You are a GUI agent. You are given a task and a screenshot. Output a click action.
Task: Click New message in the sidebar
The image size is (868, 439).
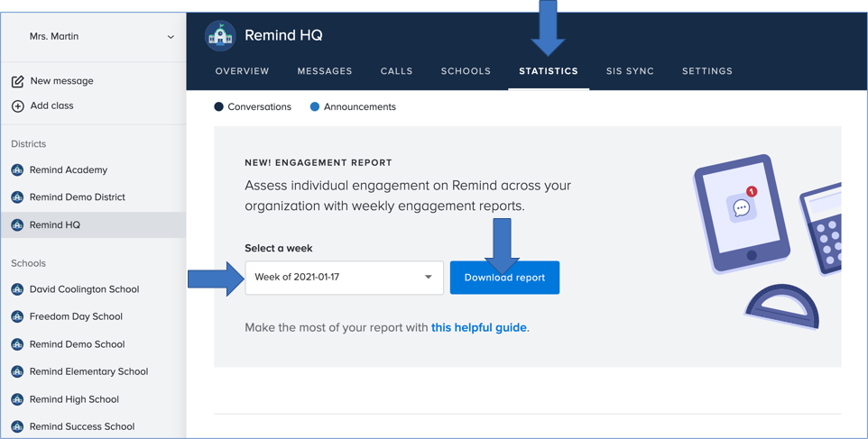click(x=61, y=81)
